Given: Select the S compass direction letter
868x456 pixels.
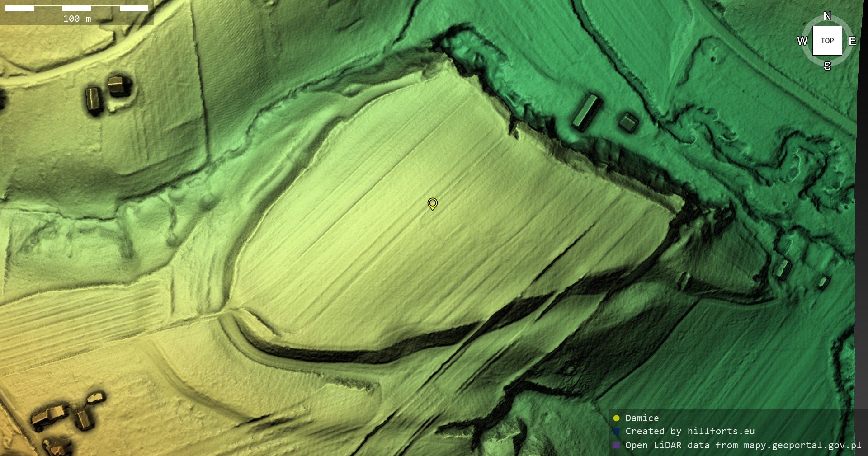Looking at the screenshot, I should point(827,66).
